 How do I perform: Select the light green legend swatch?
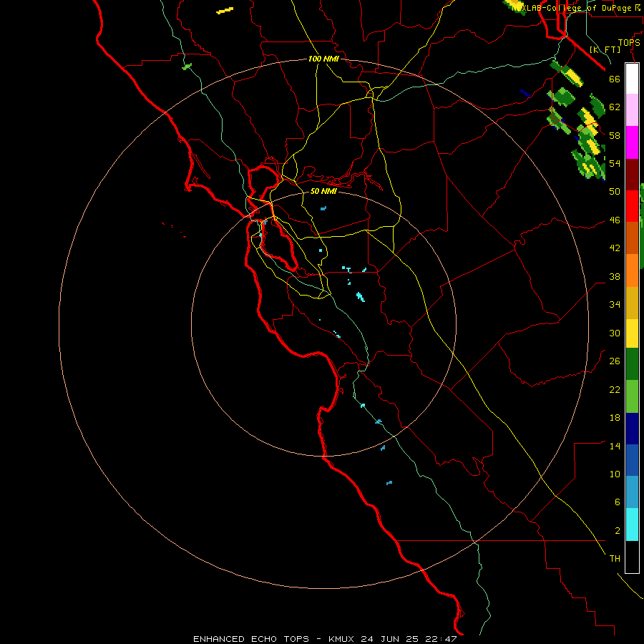(x=632, y=396)
